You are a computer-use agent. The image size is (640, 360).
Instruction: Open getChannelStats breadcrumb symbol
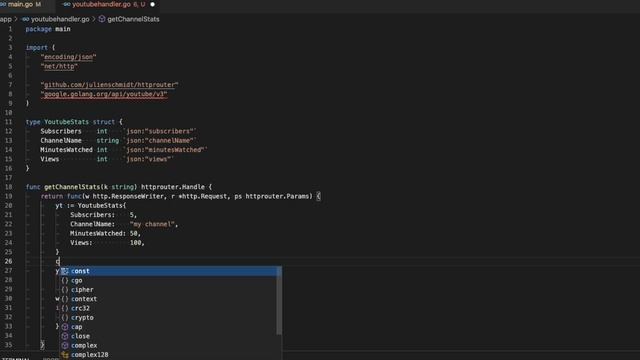tap(133, 19)
